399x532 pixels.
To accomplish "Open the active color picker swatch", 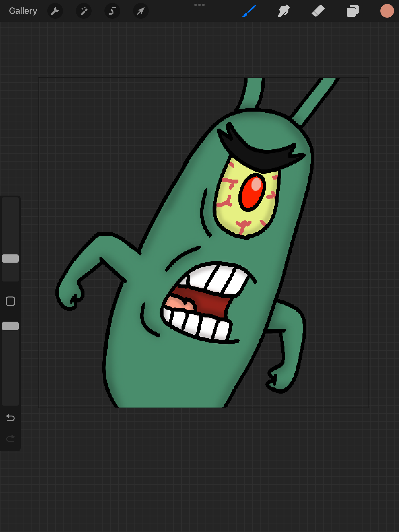I will coord(387,11).
